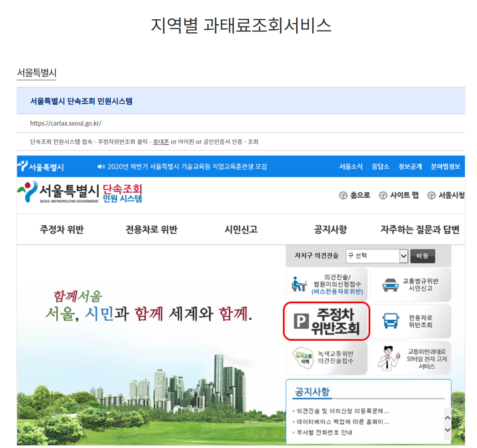Image resolution: width=477 pixels, height=448 pixels.
Task: Click 교통법규위반 시민신고 label
Action: 420,284
